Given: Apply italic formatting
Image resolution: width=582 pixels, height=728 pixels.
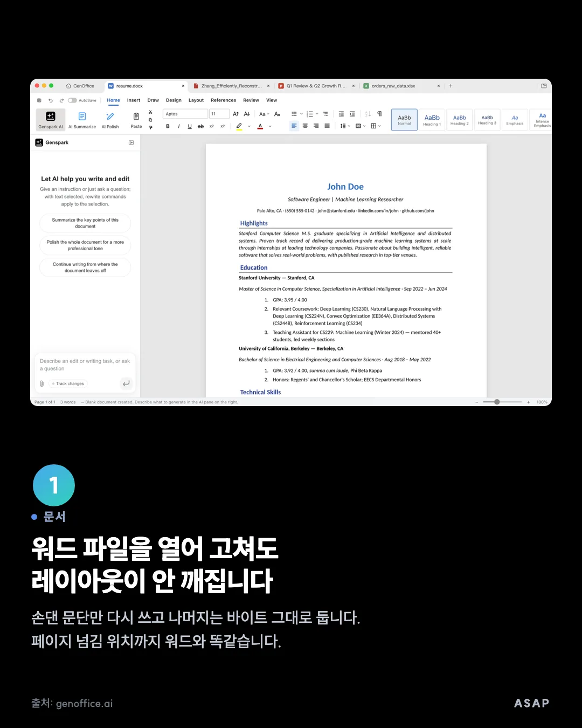Looking at the screenshot, I should tap(179, 126).
